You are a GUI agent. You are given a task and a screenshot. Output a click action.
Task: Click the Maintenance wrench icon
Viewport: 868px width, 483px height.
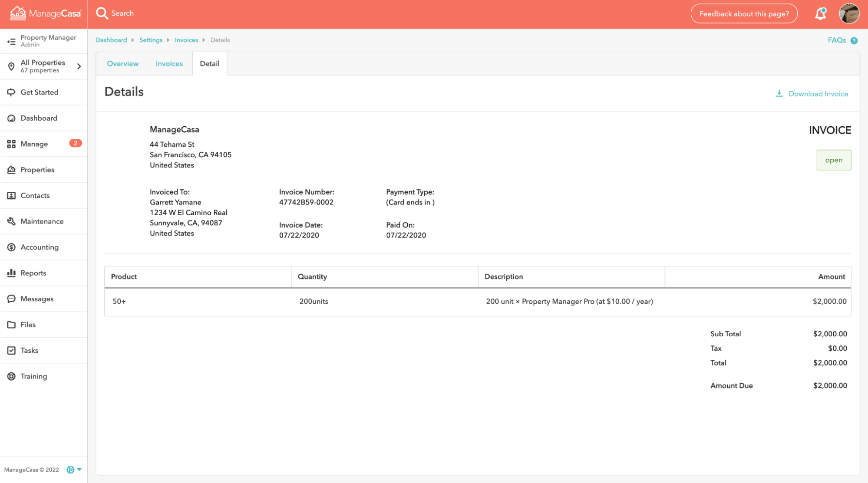pos(11,221)
